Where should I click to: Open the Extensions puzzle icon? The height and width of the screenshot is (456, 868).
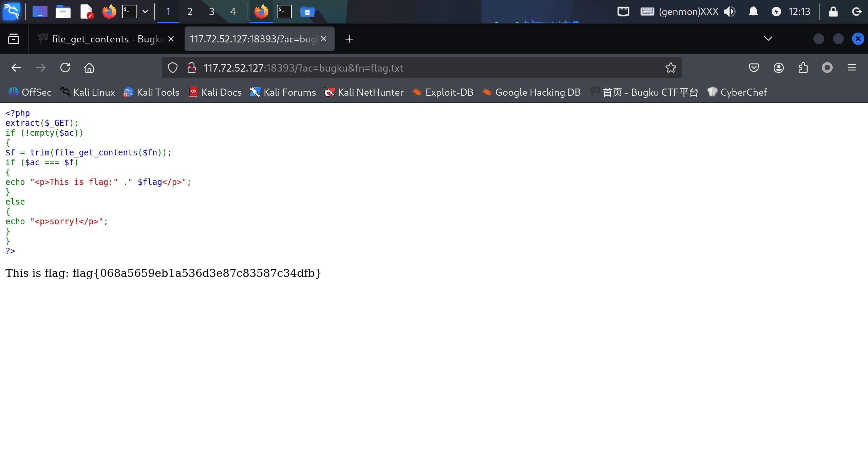[x=803, y=68]
